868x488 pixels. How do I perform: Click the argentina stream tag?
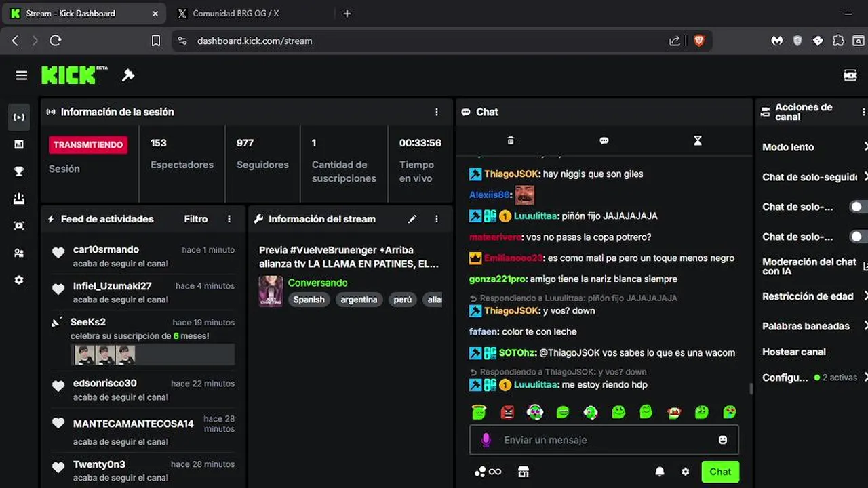point(359,300)
